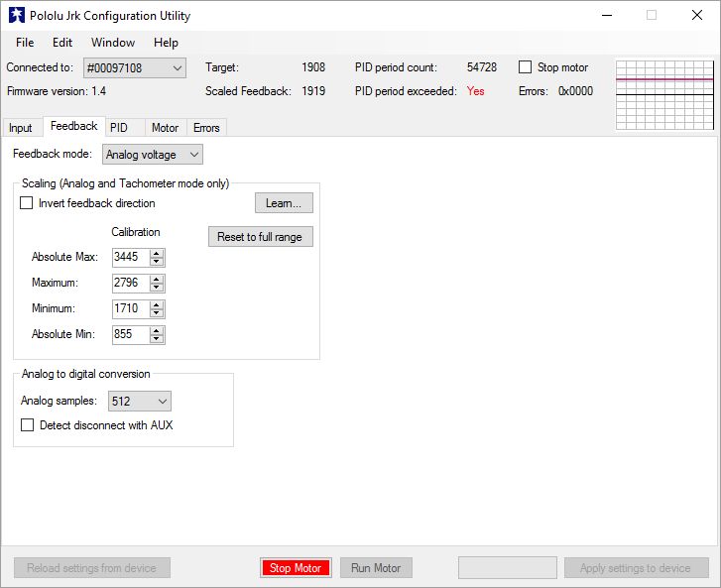Viewport: 721px width, 588px height.
Task: Increase the Maximum calibration value up arrow
Action: (157, 279)
